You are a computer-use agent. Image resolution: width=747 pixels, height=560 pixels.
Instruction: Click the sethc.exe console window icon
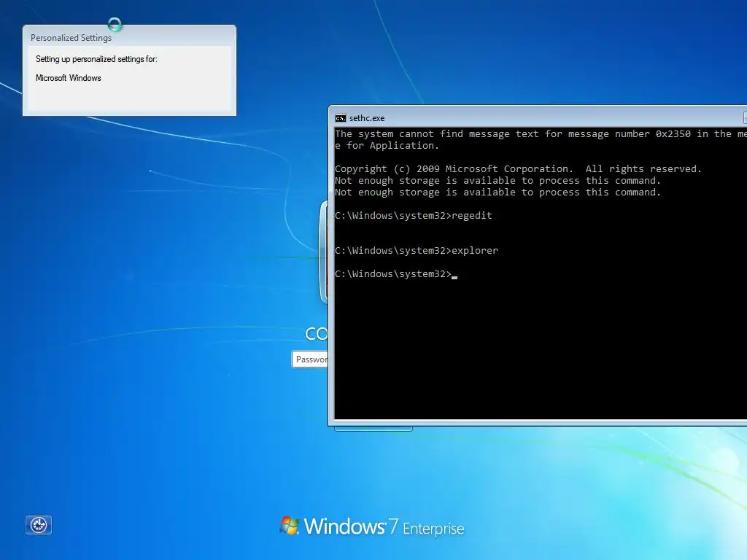(x=340, y=118)
